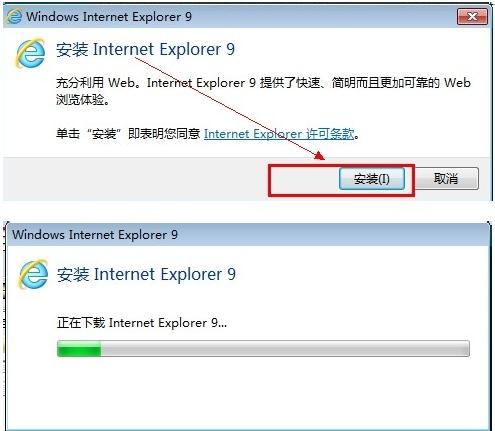Click the 浏览体验 text line
The width and height of the screenshot is (495, 431).
point(83,99)
